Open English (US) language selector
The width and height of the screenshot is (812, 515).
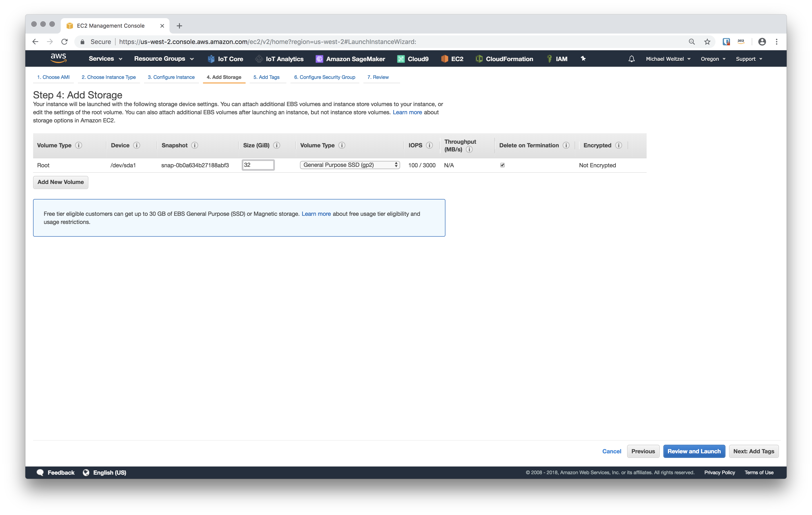tap(104, 472)
